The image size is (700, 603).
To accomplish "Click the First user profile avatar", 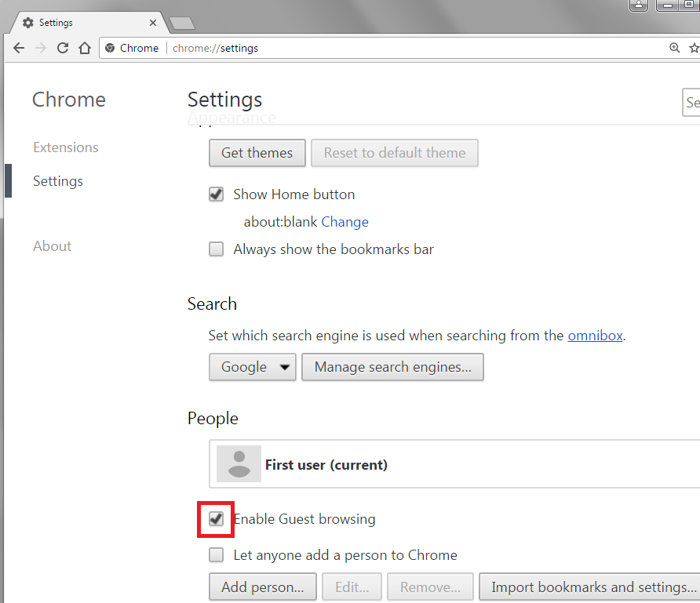I will [239, 464].
